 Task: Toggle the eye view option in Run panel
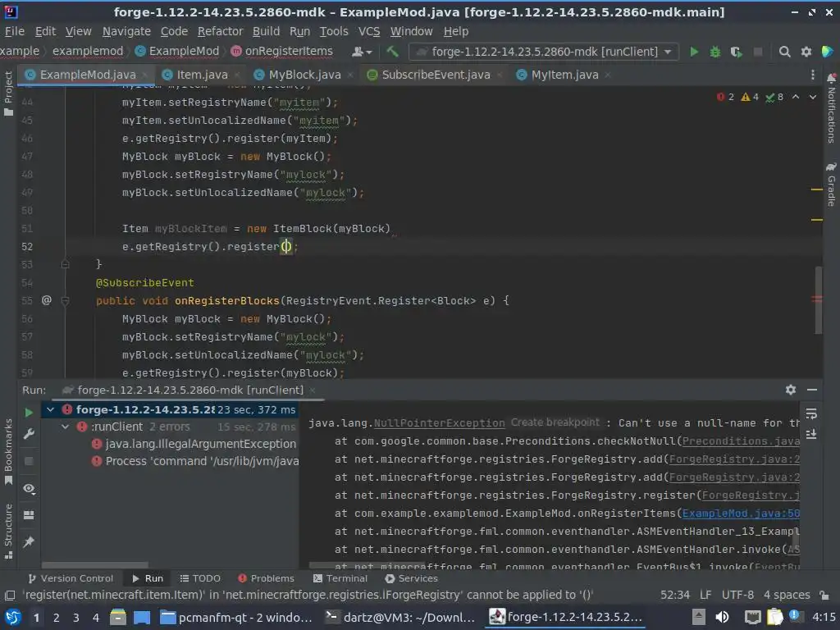coord(29,489)
